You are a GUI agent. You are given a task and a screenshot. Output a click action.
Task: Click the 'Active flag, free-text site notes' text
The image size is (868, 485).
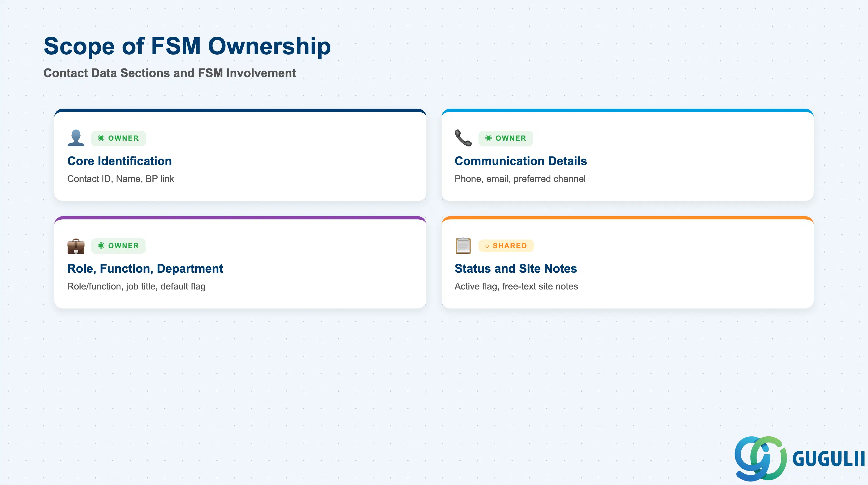tap(516, 286)
